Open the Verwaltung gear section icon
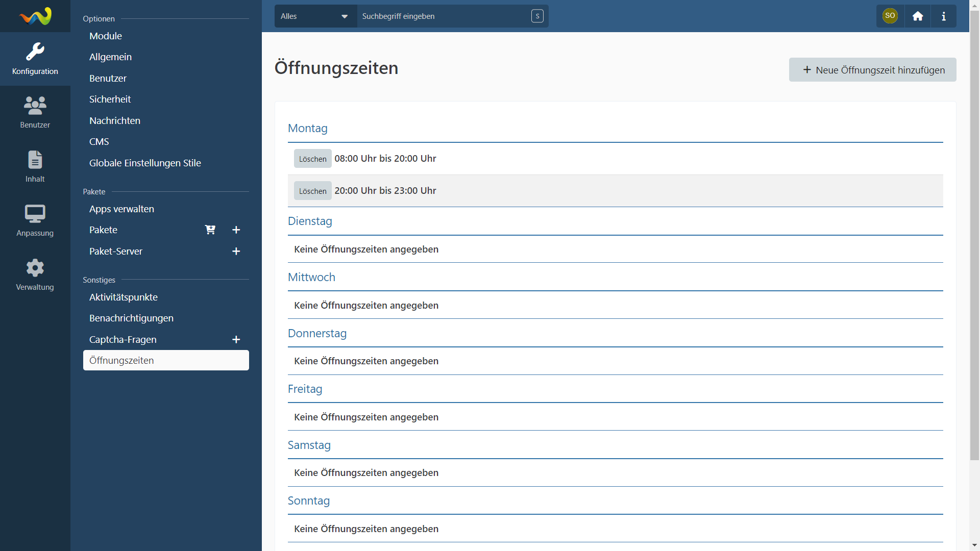Image resolution: width=980 pixels, height=551 pixels. [35, 275]
